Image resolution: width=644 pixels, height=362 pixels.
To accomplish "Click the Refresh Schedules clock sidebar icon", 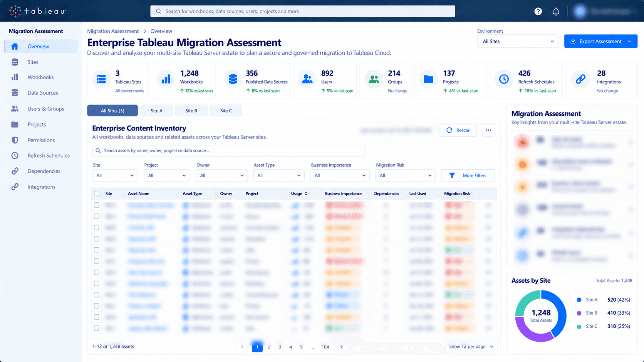I will click(x=15, y=155).
